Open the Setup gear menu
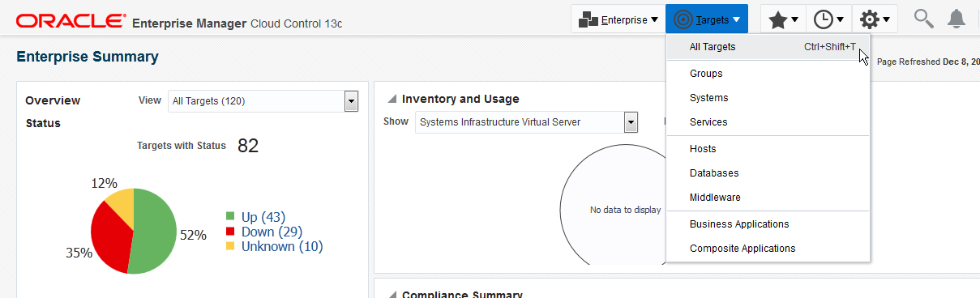The height and width of the screenshot is (298, 980). click(x=875, y=19)
